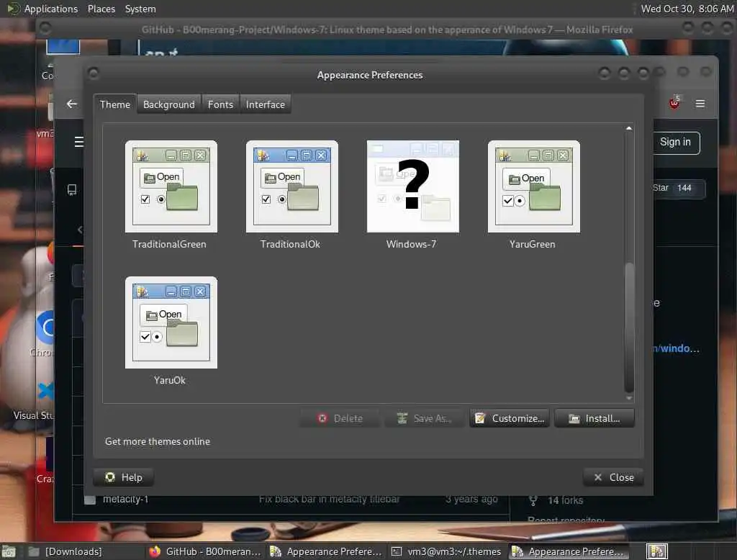This screenshot has width=737, height=560.
Task: Select the TraditionalGreen theme thumbnail
Action: (171, 186)
